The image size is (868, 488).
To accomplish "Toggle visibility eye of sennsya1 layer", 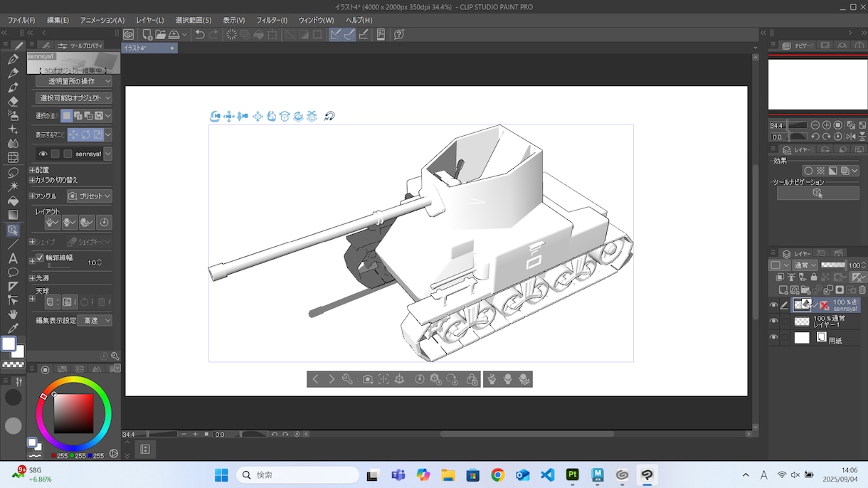I will tap(773, 305).
